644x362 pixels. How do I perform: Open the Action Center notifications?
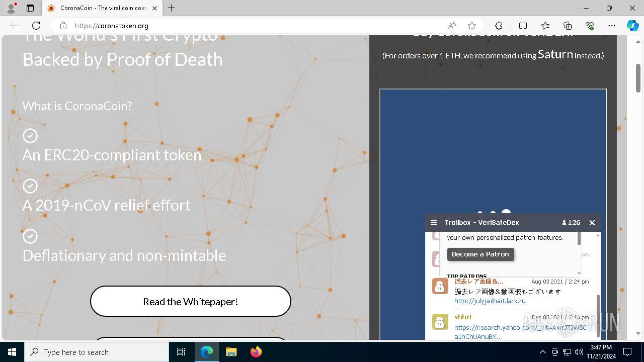click(627, 352)
